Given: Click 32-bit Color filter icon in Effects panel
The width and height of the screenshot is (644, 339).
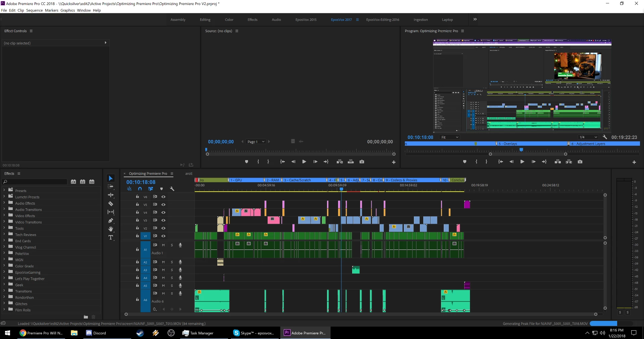Looking at the screenshot, I should point(83,182).
